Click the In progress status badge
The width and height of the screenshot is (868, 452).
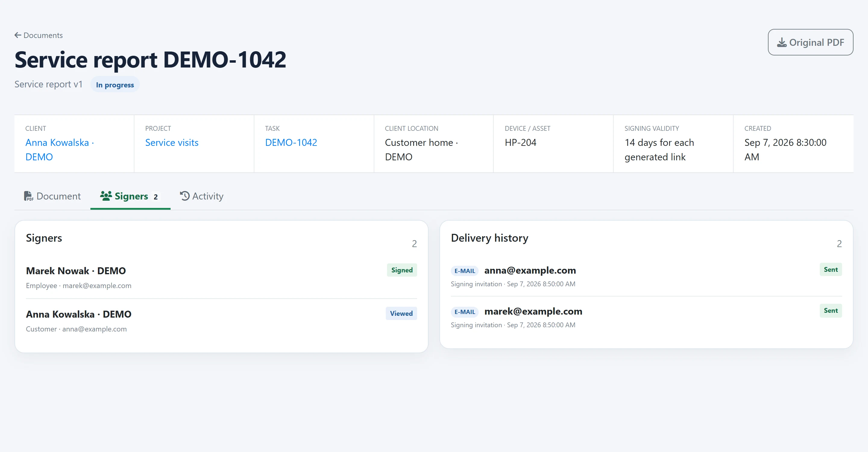(x=115, y=85)
